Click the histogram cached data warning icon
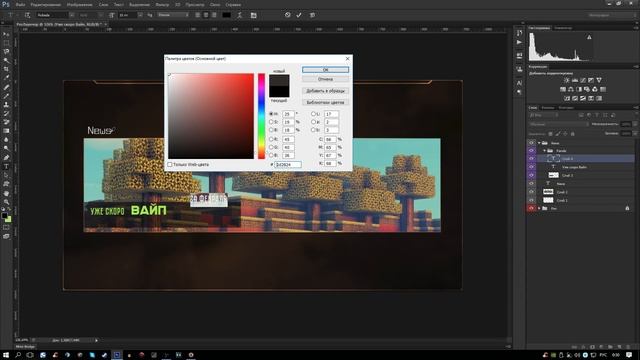The width and height of the screenshot is (640, 360). point(589,37)
